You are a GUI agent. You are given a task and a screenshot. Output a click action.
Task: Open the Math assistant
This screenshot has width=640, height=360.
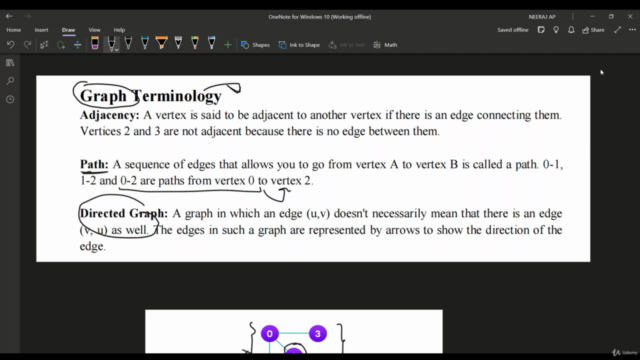click(385, 45)
